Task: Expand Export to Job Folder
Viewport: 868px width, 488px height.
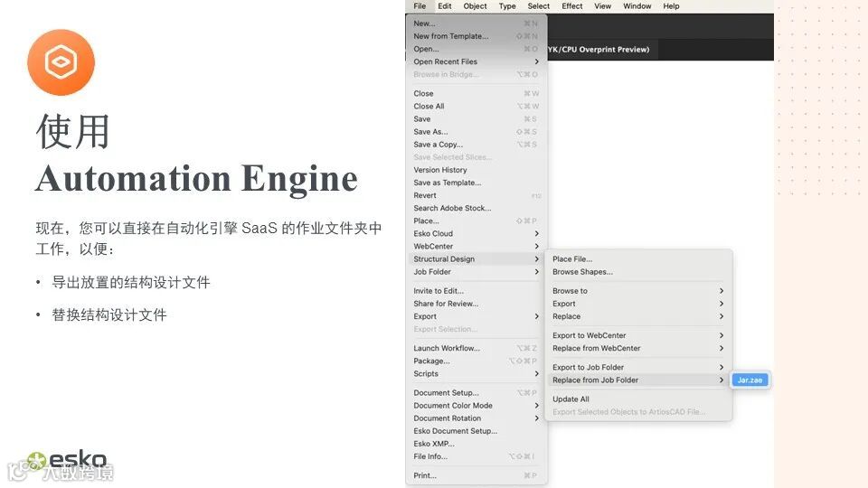Action: click(x=638, y=368)
